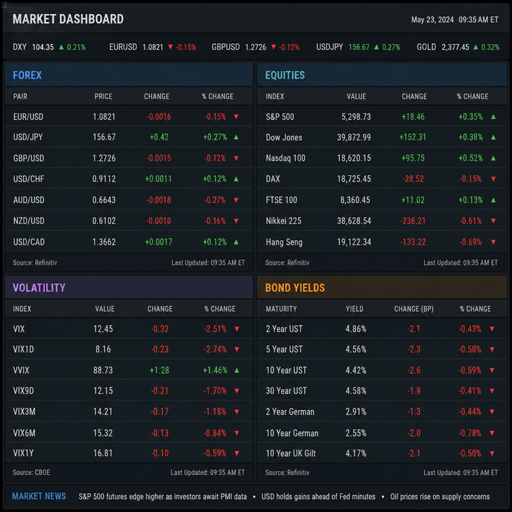Click the S&P 500 value 5,298.73
Viewport: 512px width, 512px height.
pyautogui.click(x=356, y=117)
